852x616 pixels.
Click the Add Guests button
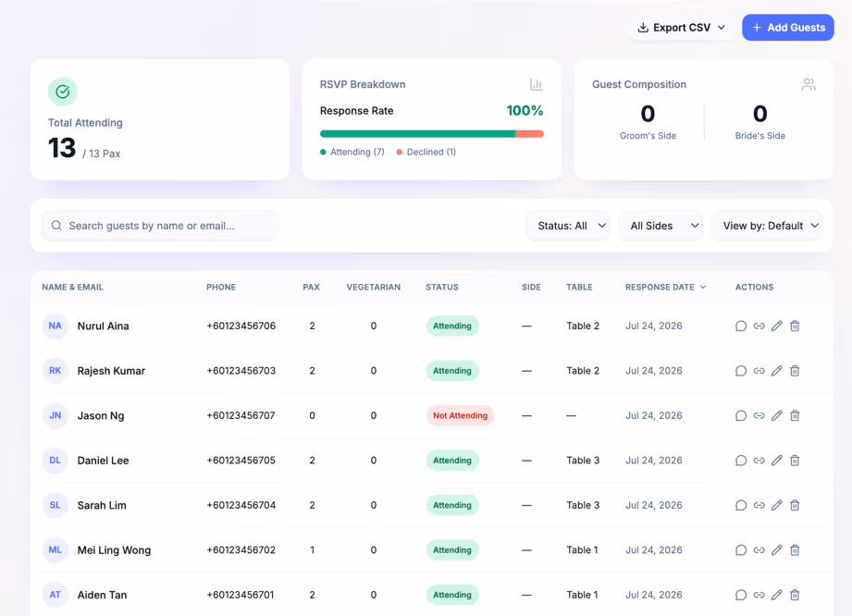click(788, 27)
